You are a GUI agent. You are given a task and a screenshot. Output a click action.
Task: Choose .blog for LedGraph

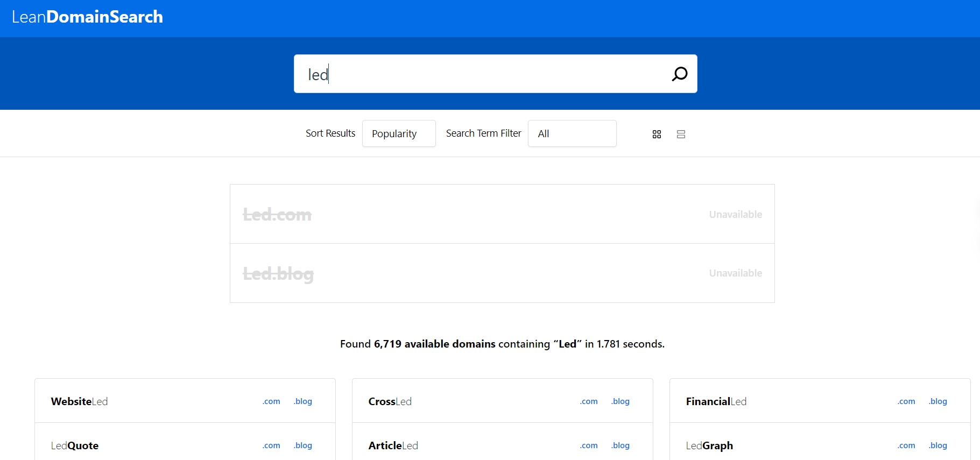[938, 445]
